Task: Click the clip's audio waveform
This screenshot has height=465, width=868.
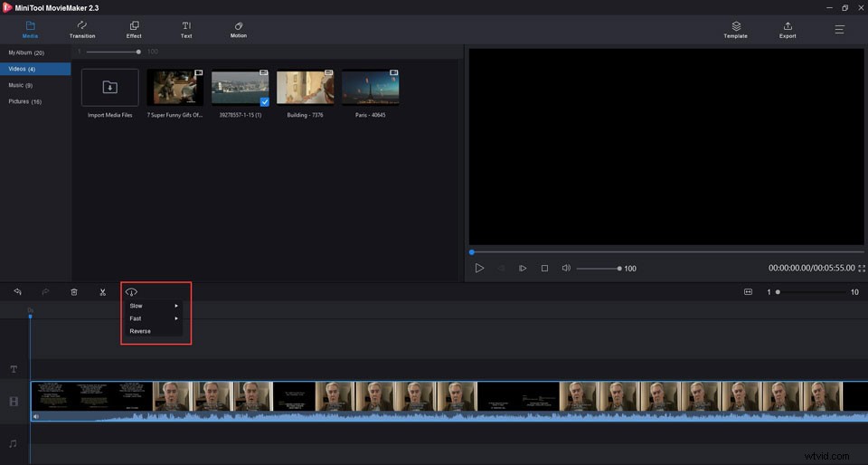Action: (x=449, y=416)
